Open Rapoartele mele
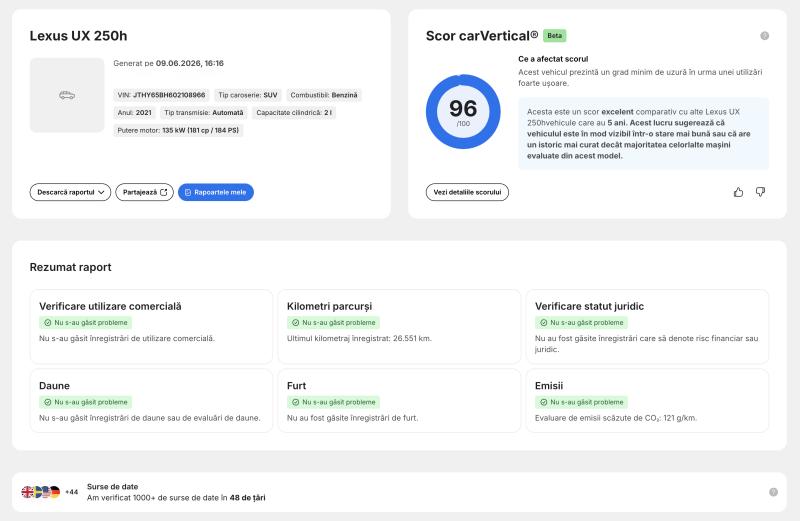 point(215,192)
